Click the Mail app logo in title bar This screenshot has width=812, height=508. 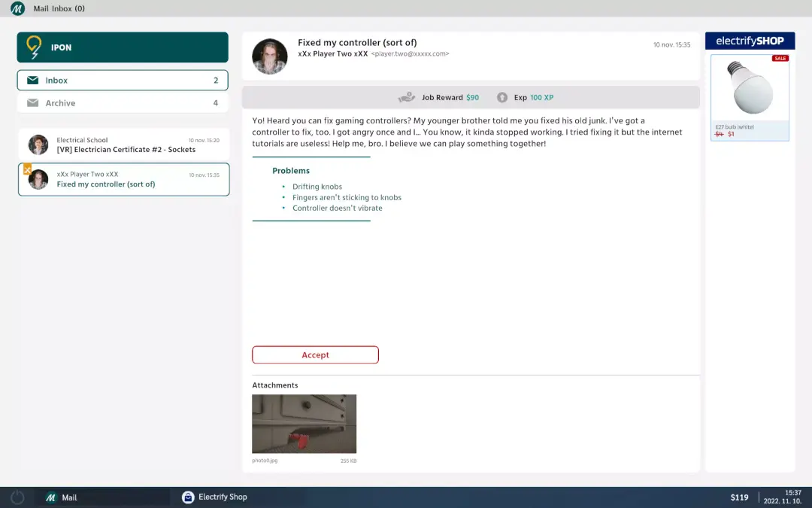pos(17,8)
